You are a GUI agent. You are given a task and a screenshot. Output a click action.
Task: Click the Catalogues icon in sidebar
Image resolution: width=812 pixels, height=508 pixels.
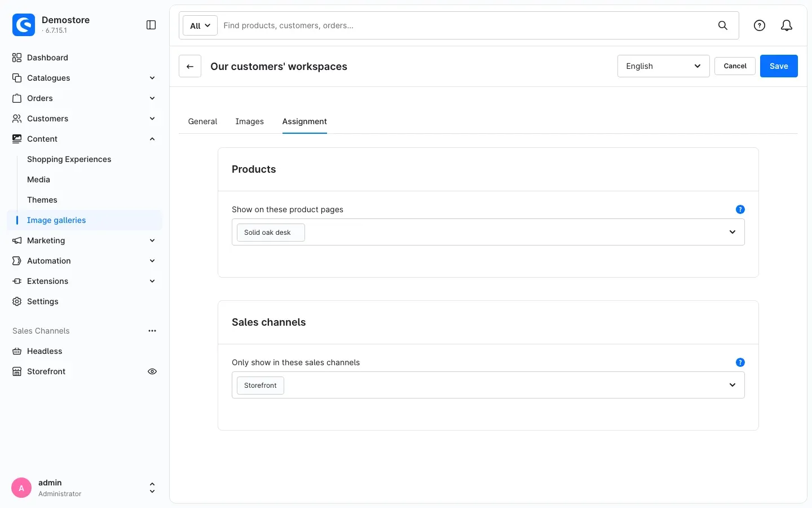17,78
